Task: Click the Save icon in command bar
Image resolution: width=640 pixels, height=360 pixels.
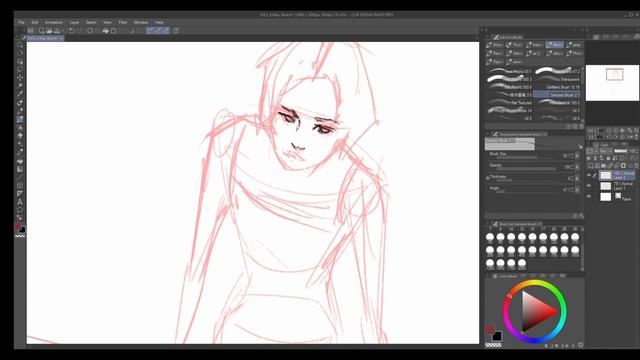Action: (x=57, y=31)
